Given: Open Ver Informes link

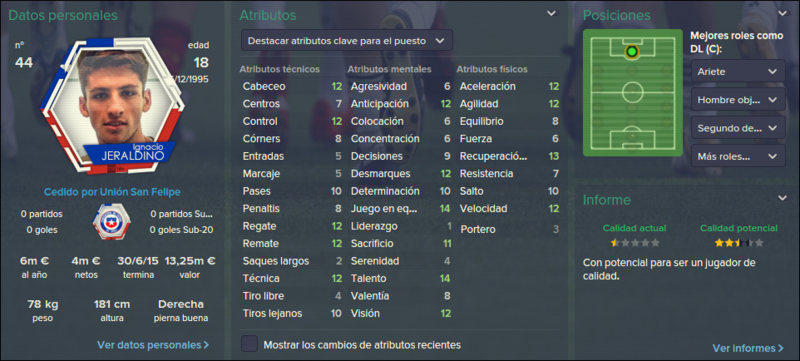Looking at the screenshot, I should coord(748,348).
